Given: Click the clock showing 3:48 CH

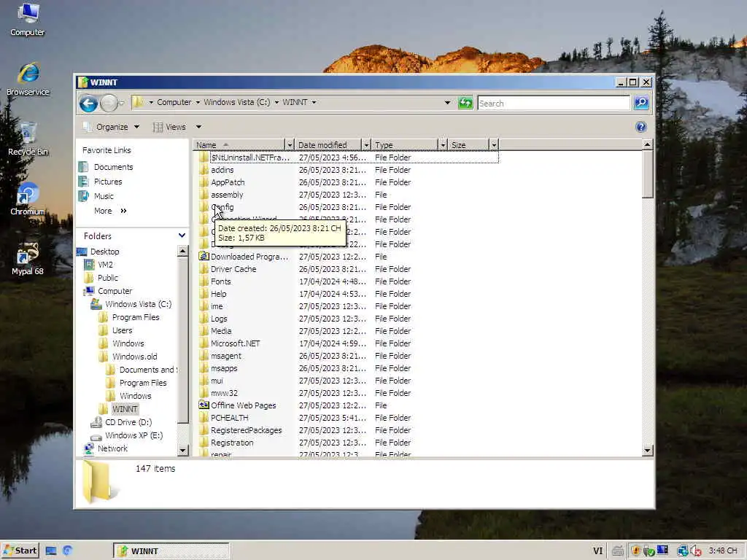Looking at the screenshot, I should coord(723,551).
